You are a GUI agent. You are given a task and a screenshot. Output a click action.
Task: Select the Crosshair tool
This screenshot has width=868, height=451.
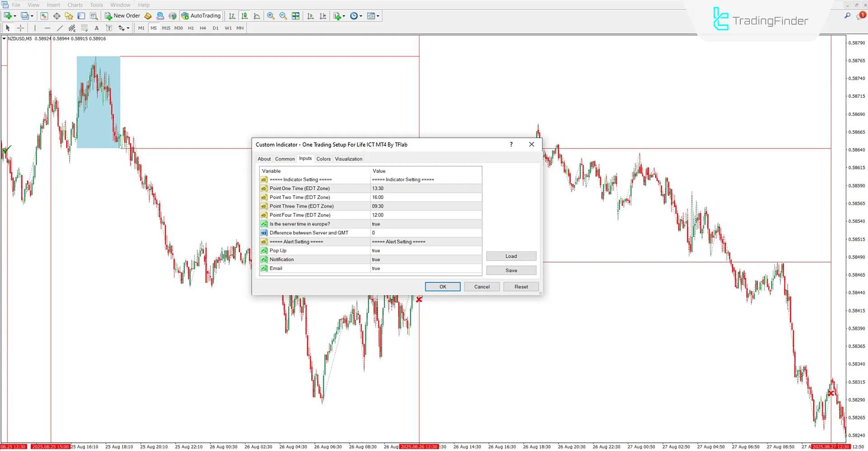click(x=20, y=28)
